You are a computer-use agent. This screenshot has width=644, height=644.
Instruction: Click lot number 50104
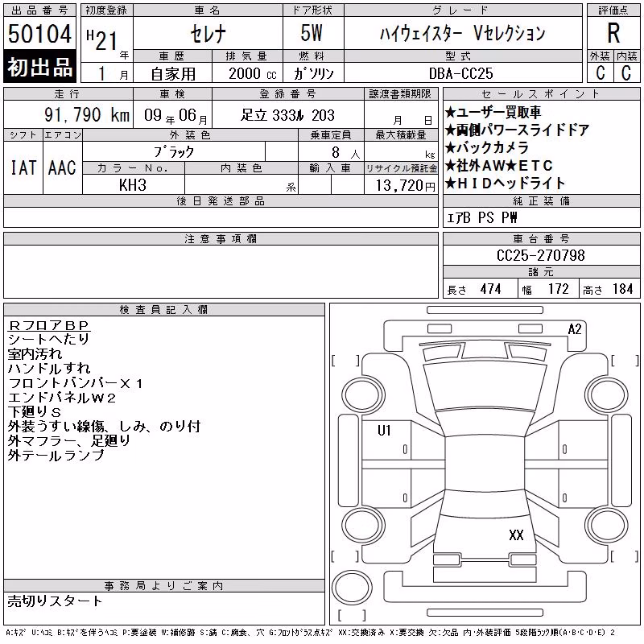[39, 34]
